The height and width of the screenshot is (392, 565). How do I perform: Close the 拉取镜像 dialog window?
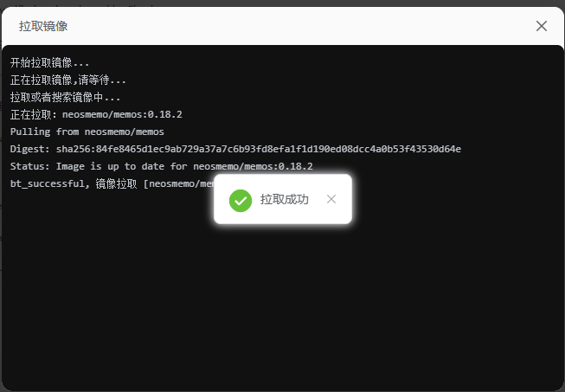point(542,26)
